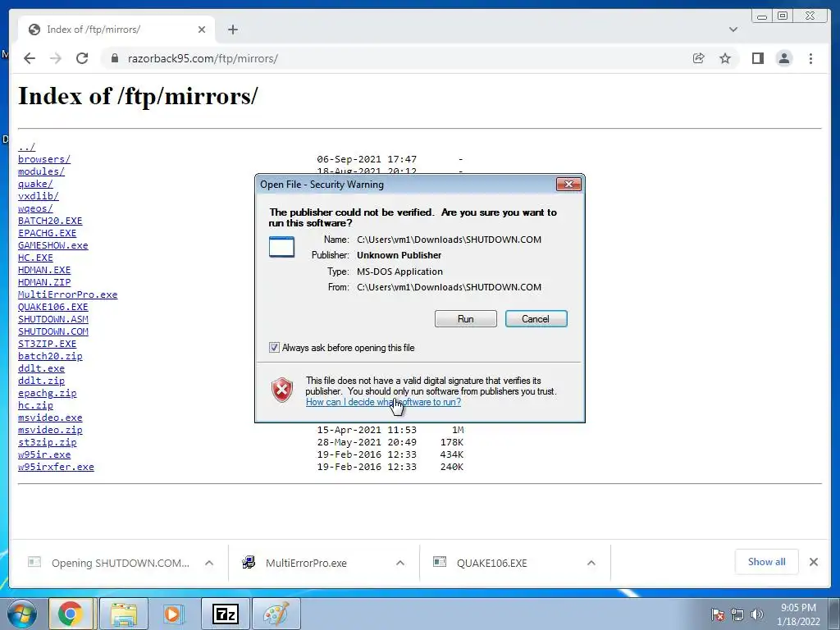Download HDMAN.ZIP

(44, 282)
